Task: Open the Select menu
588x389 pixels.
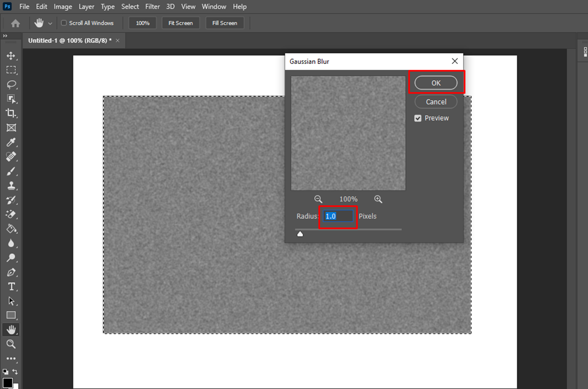Action: (130, 7)
